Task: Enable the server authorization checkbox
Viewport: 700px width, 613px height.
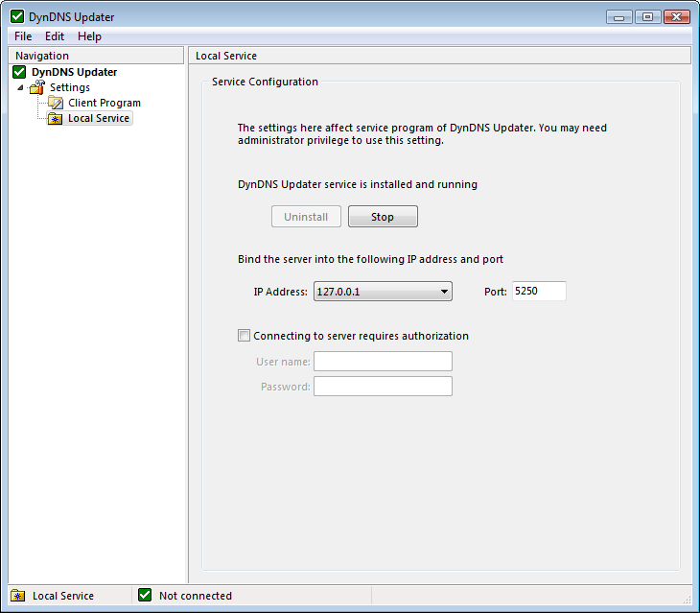Action: pos(245,336)
